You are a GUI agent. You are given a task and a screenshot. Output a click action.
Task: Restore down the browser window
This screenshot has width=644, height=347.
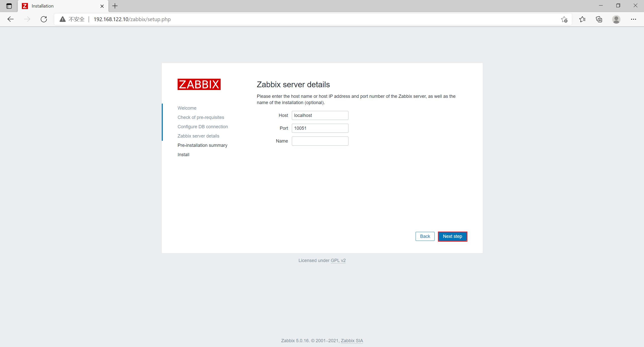tap(618, 6)
